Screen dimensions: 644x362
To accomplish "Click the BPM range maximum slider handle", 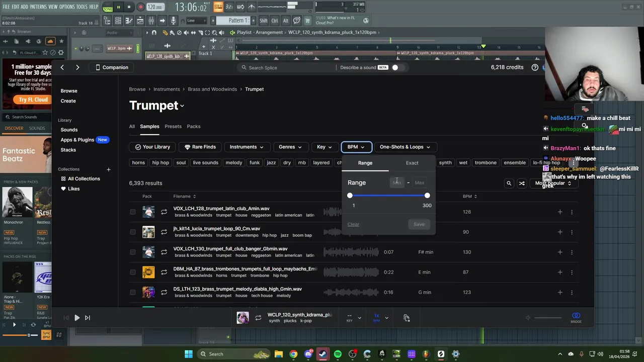I will pyautogui.click(x=427, y=195).
